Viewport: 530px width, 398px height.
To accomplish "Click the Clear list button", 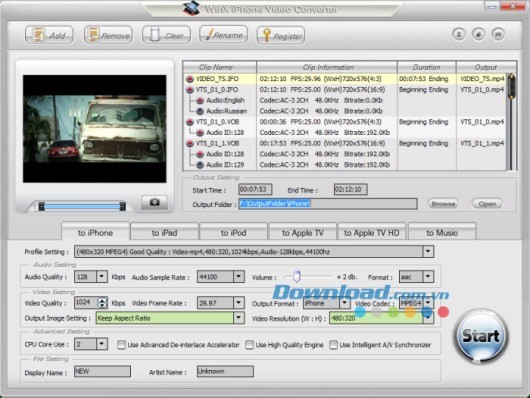I will pyautogui.click(x=166, y=35).
